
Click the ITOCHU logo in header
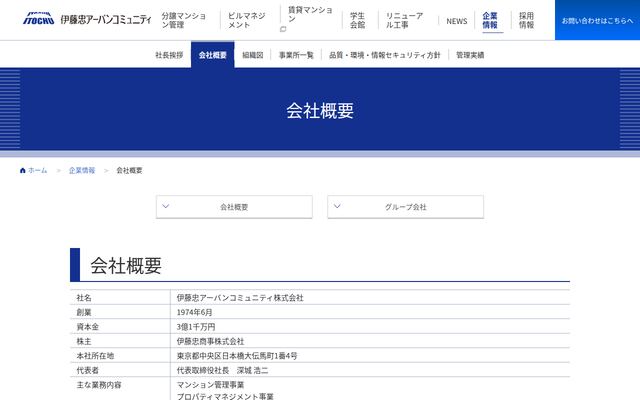(x=38, y=19)
